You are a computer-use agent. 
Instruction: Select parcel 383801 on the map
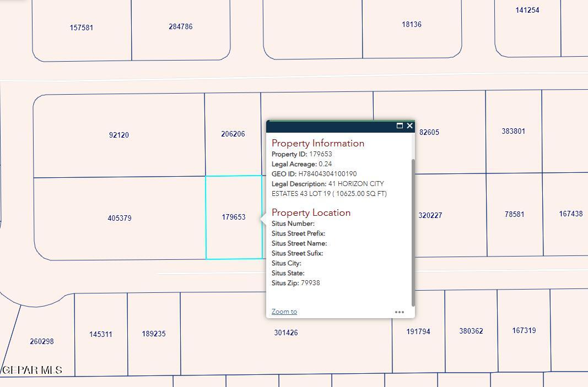513,132
